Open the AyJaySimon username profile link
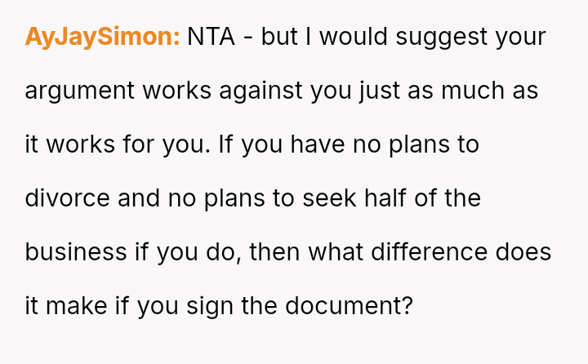The image size is (588, 364). [102, 38]
